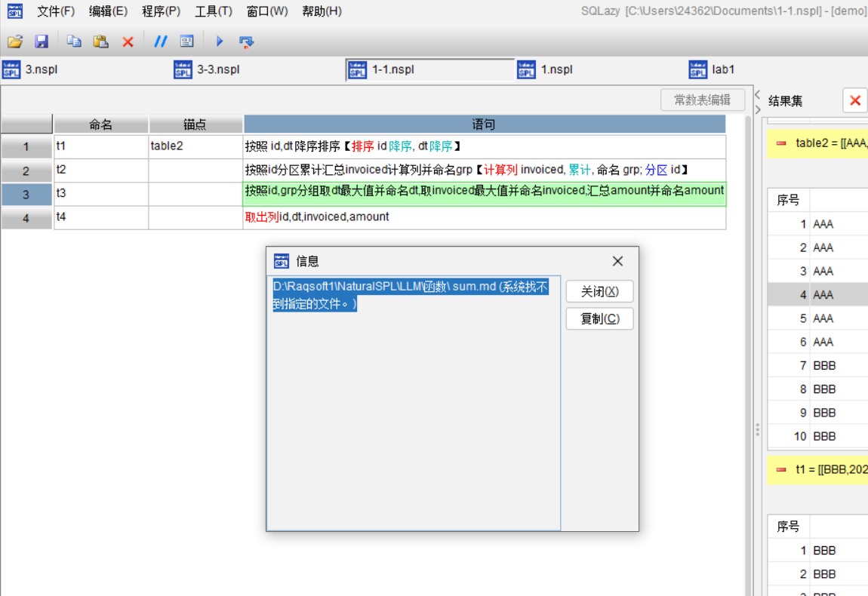This screenshot has width=868, height=596.
Task: Click the t4 name cell
Action: (100, 217)
